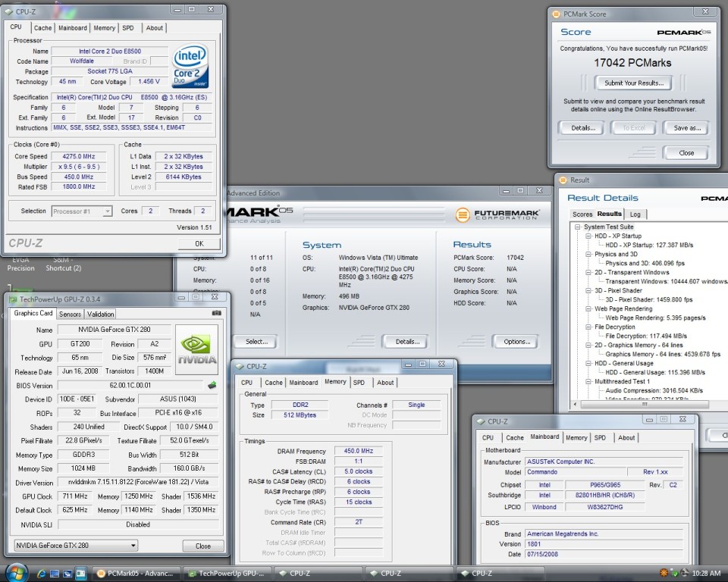Click Options button in PCMark05 Results
The width and height of the screenshot is (728, 582).
tap(516, 342)
